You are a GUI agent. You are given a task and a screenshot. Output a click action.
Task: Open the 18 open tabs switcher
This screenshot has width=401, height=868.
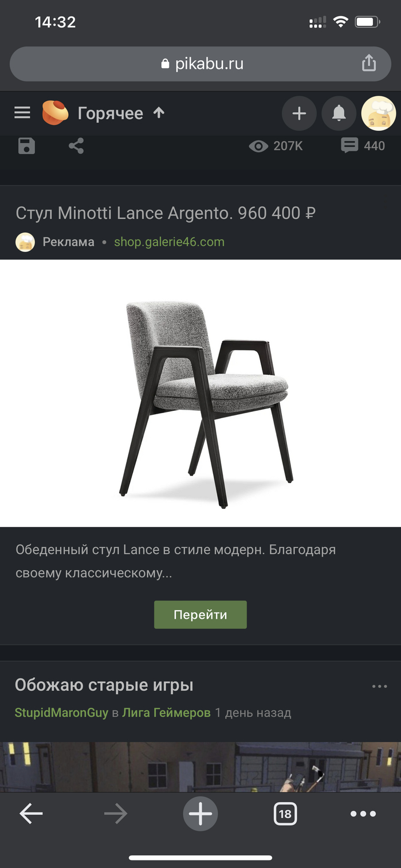click(x=285, y=814)
